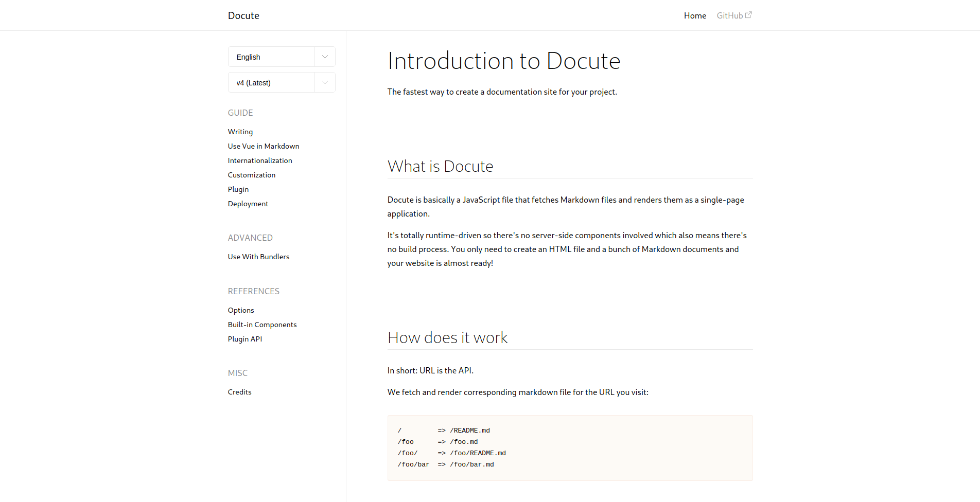Open the Options reference
980x502 pixels.
(x=241, y=310)
